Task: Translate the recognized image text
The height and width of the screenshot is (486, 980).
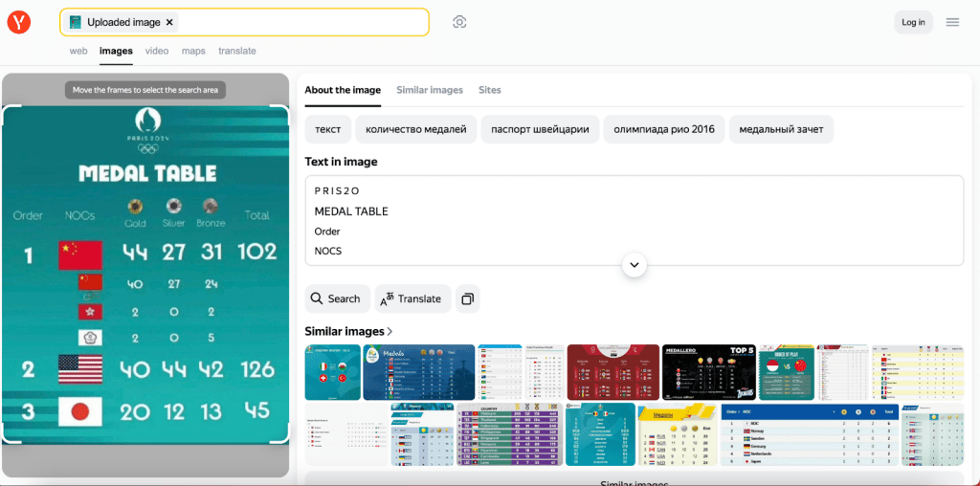Action: pyautogui.click(x=412, y=298)
